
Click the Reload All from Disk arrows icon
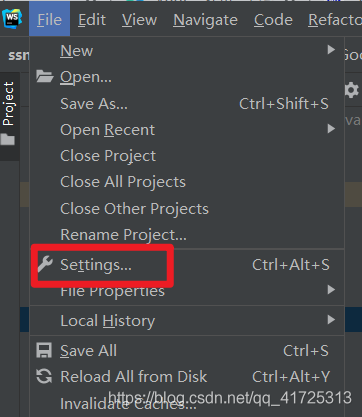click(x=44, y=377)
